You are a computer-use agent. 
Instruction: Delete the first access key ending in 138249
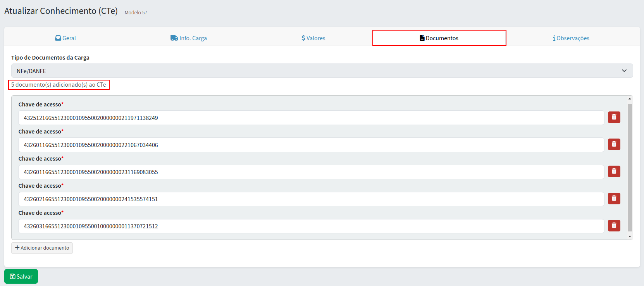(x=614, y=117)
